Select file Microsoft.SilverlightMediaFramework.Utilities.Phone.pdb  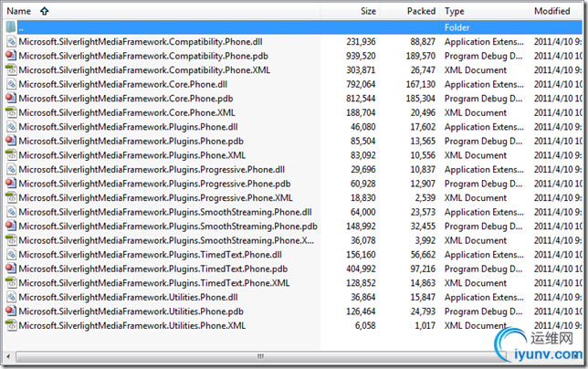click(131, 311)
